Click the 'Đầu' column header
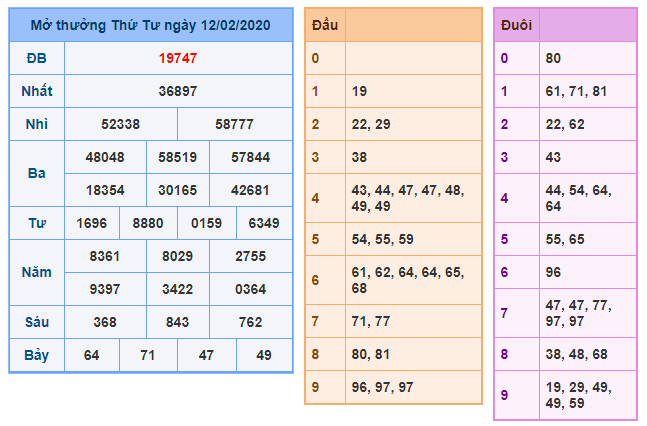 pyautogui.click(x=324, y=24)
